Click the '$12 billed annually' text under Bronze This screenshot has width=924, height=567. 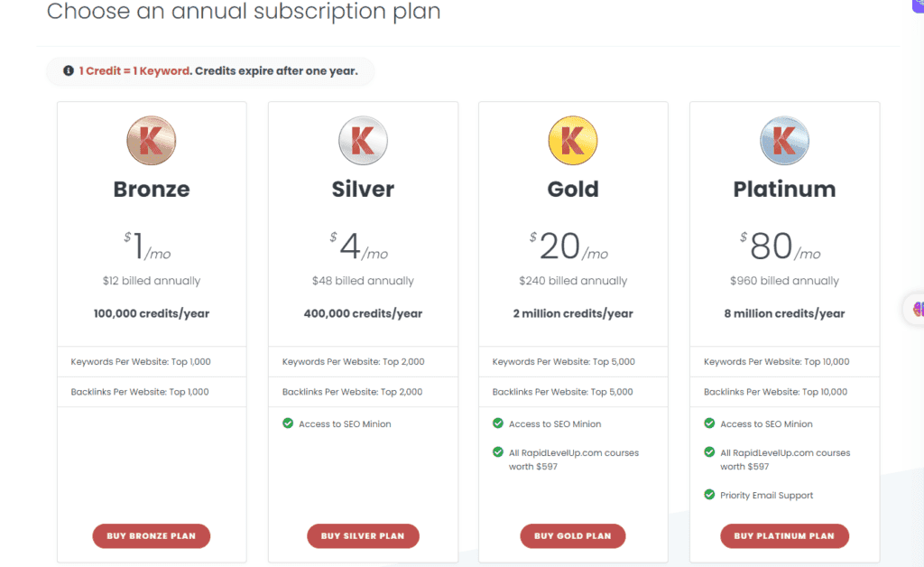[x=151, y=281]
